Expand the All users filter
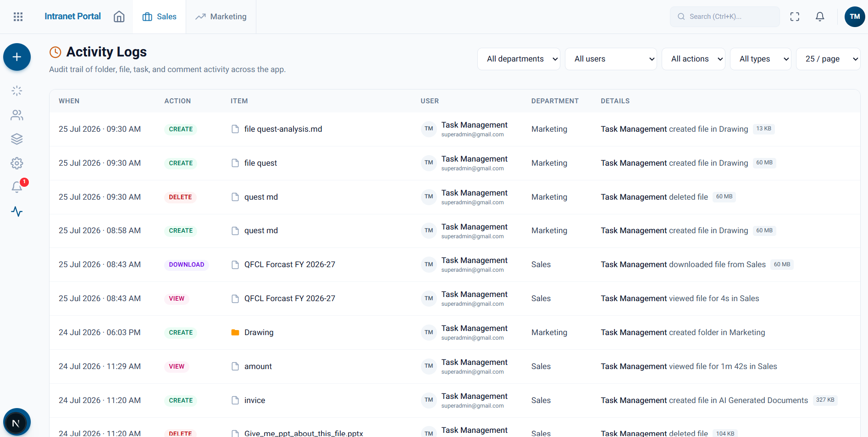This screenshot has width=868, height=437. pos(611,59)
